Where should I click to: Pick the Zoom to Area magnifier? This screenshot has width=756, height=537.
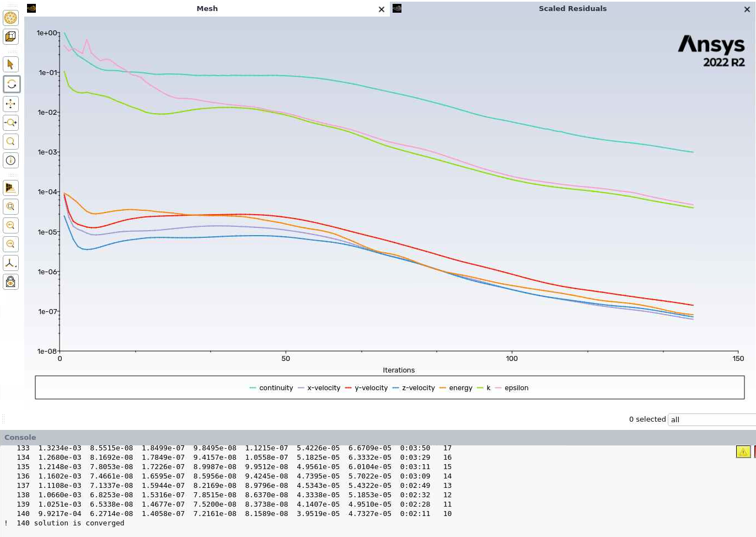(10, 141)
